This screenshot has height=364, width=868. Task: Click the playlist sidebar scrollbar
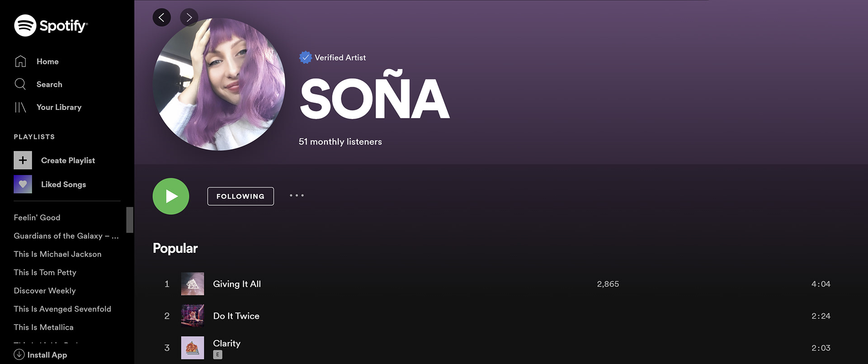130,220
